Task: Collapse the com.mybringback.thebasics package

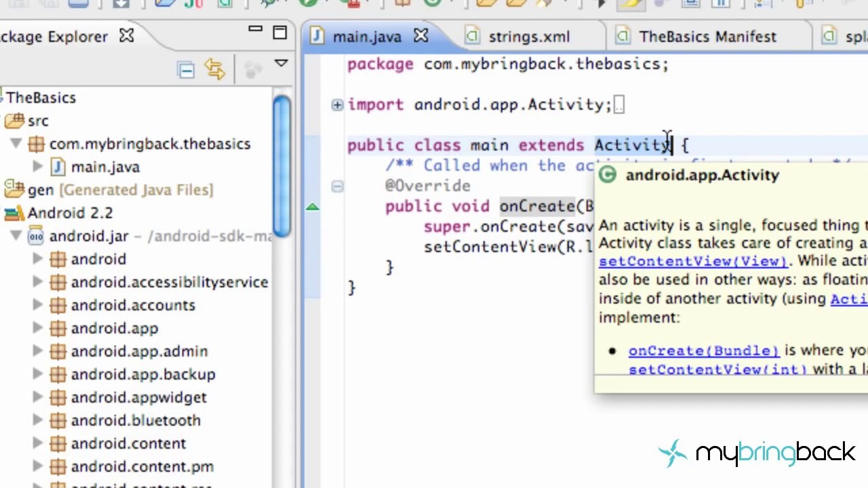Action: [x=16, y=144]
